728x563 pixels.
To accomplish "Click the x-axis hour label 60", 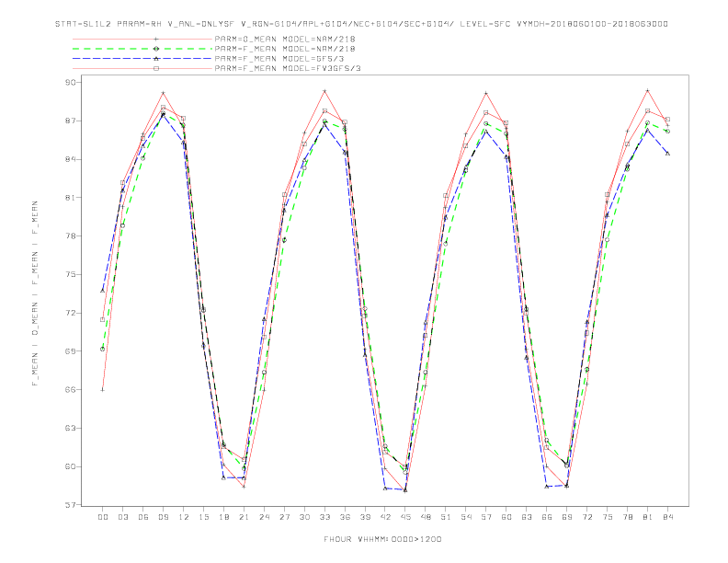I will [506, 517].
